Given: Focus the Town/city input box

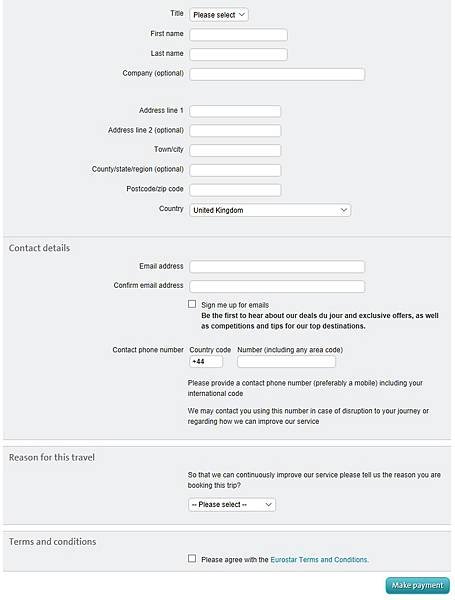Looking at the screenshot, I should coord(235,150).
